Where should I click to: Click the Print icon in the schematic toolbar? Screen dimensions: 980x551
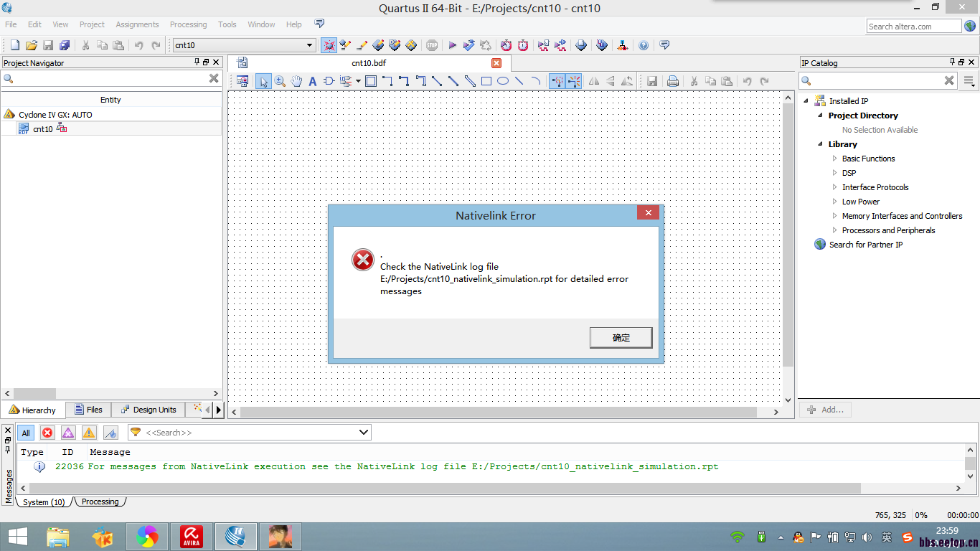pos(673,81)
